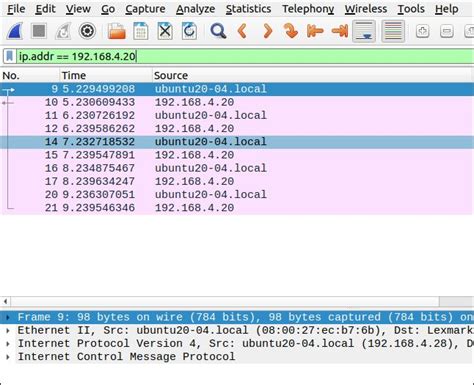Stop capturing packets with the square icon
The height and width of the screenshot is (385, 474).
pos(39,31)
